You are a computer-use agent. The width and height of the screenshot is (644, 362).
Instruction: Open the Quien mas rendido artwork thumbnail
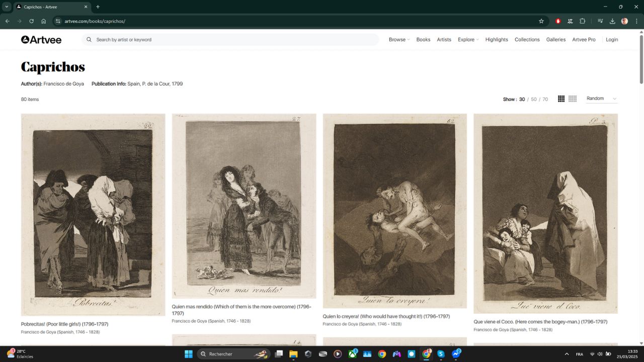click(x=244, y=205)
